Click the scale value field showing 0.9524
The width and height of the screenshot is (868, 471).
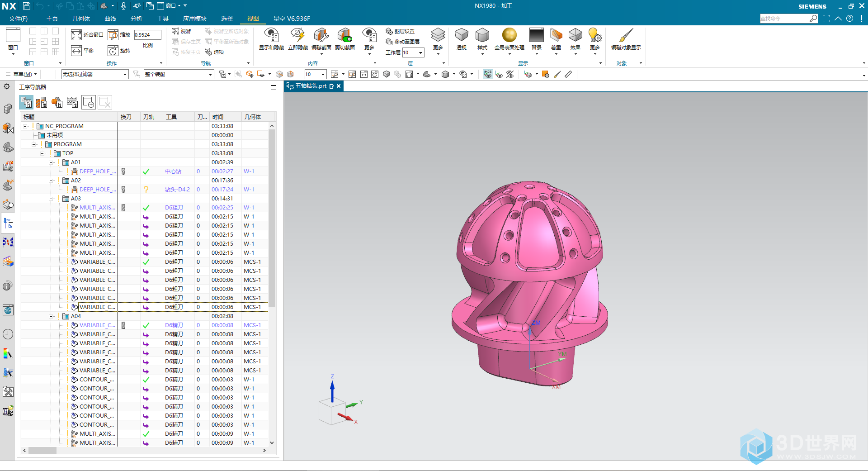[147, 35]
